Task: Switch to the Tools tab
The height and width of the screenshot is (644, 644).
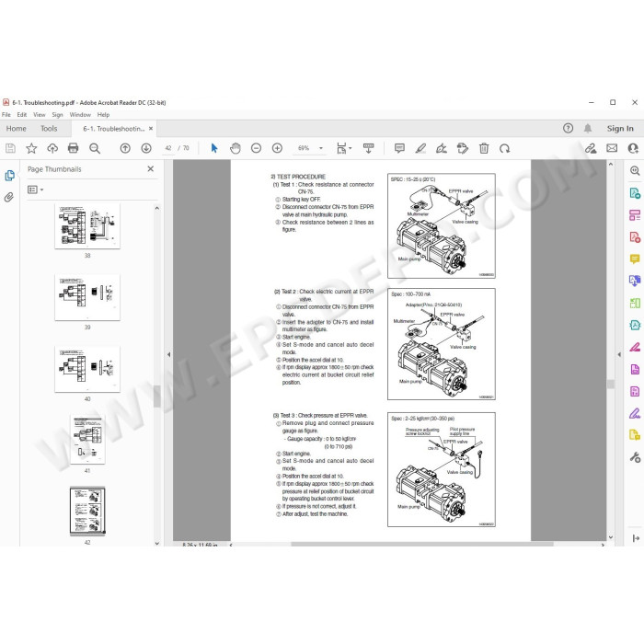Action: tap(49, 129)
